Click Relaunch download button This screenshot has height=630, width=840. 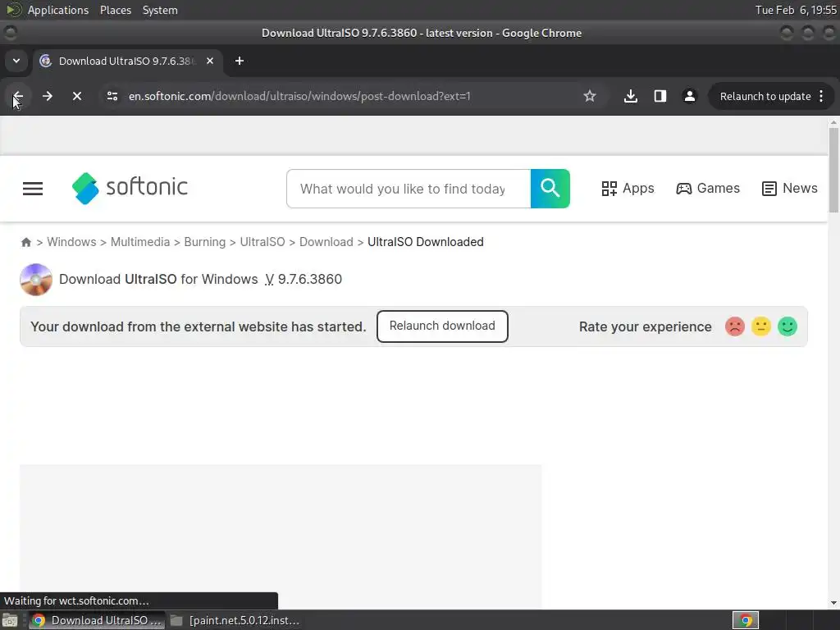pos(442,326)
